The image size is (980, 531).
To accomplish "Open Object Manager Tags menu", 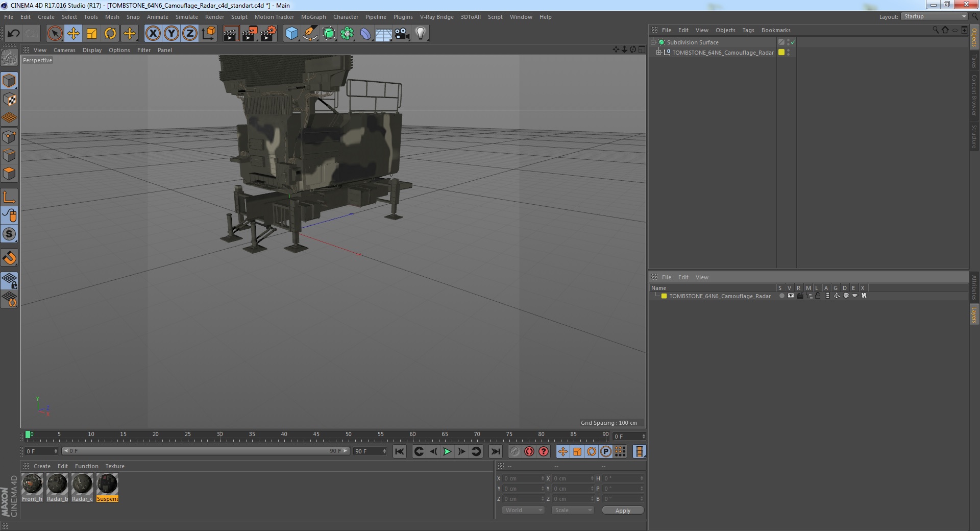I will pyautogui.click(x=748, y=30).
